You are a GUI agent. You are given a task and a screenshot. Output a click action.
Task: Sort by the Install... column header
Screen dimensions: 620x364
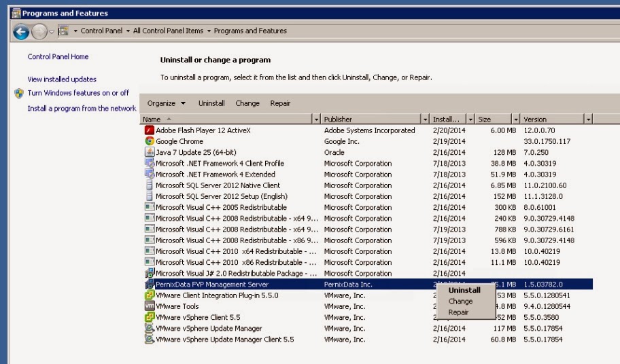pyautogui.click(x=448, y=120)
